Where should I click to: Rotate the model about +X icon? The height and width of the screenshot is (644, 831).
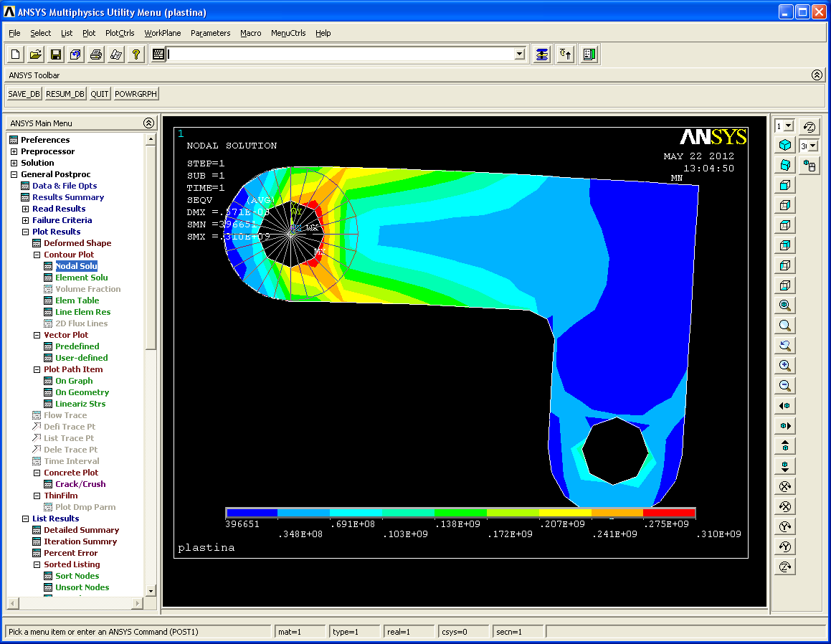(x=785, y=486)
